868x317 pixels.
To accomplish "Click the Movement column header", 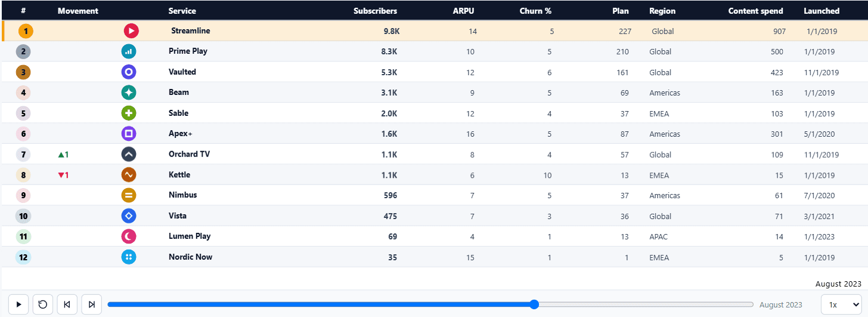I will (78, 11).
